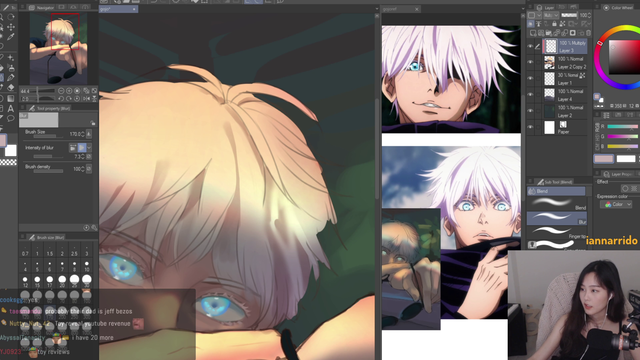Delete layer with trash icon
640x360 pixels.
[x=588, y=33]
